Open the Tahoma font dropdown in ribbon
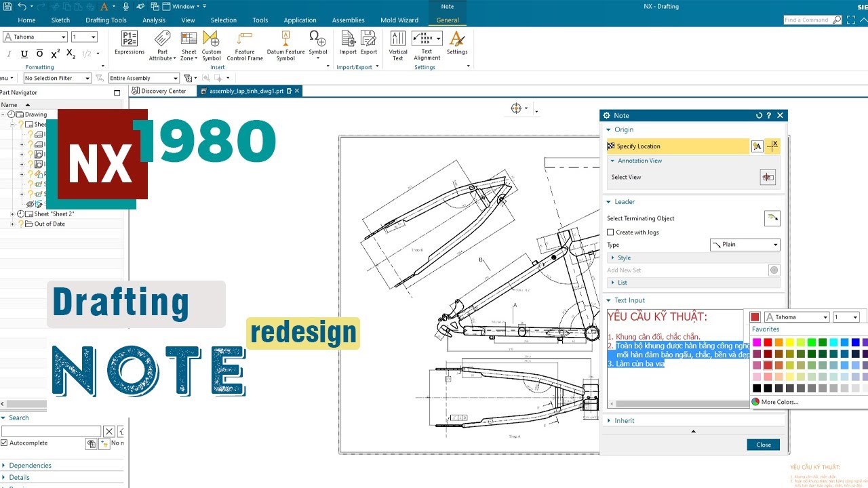This screenshot has height=488, width=868. (35, 37)
